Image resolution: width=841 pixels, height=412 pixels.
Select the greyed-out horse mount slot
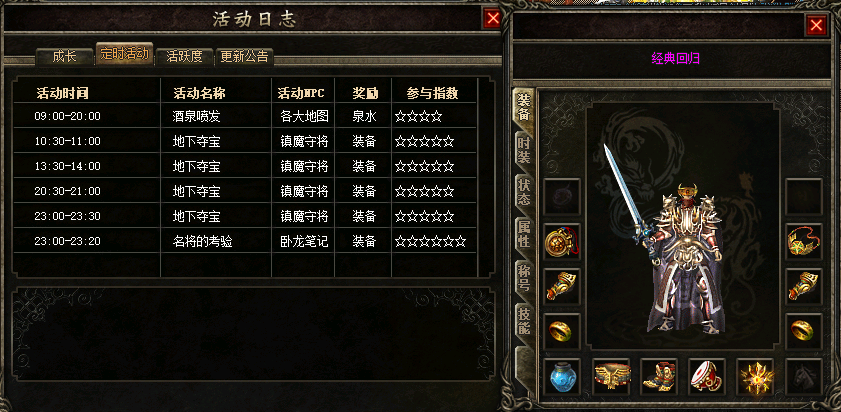(x=804, y=377)
